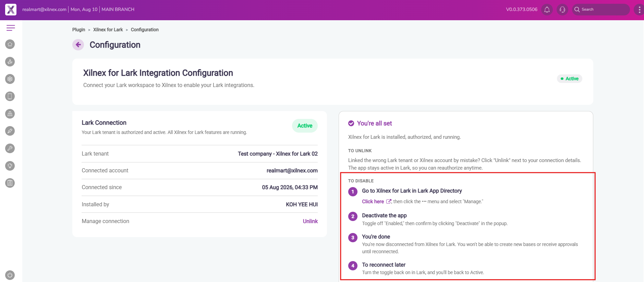Open the wrench sidebar icon

pos(10,148)
